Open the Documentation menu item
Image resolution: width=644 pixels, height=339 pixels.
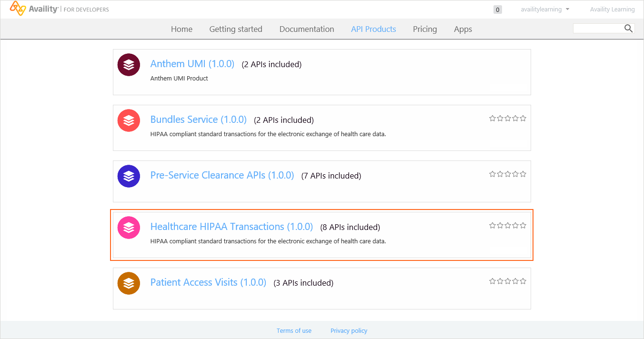(307, 29)
